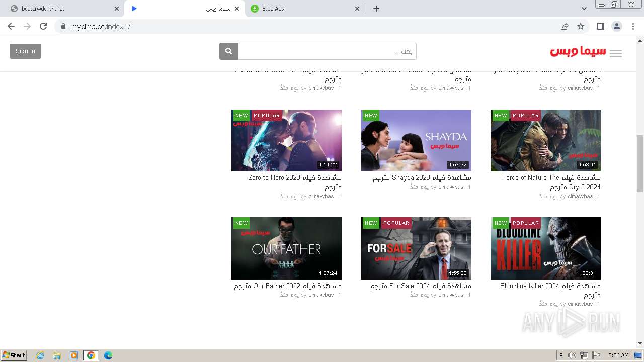Click the network tray icon
The height and width of the screenshot is (362, 644).
point(584,355)
